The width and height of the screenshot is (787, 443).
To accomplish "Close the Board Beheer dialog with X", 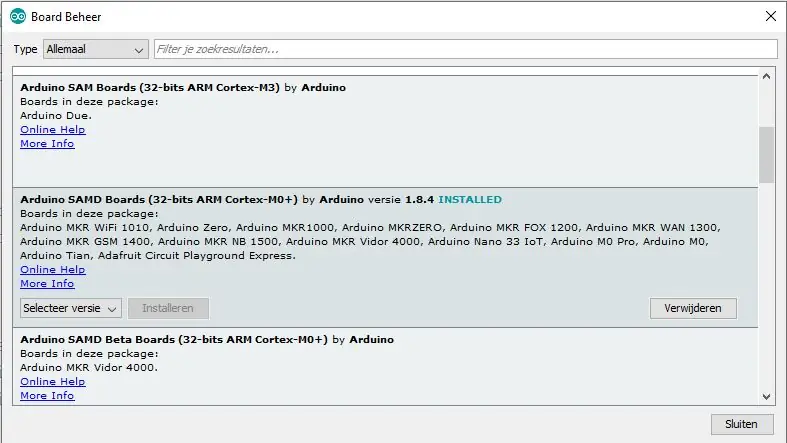I will coord(771,16).
